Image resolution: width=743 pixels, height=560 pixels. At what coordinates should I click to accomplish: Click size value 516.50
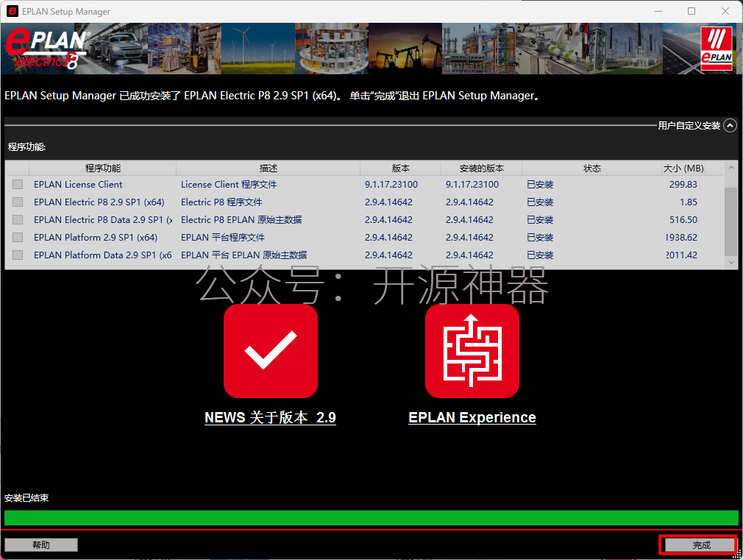(683, 219)
